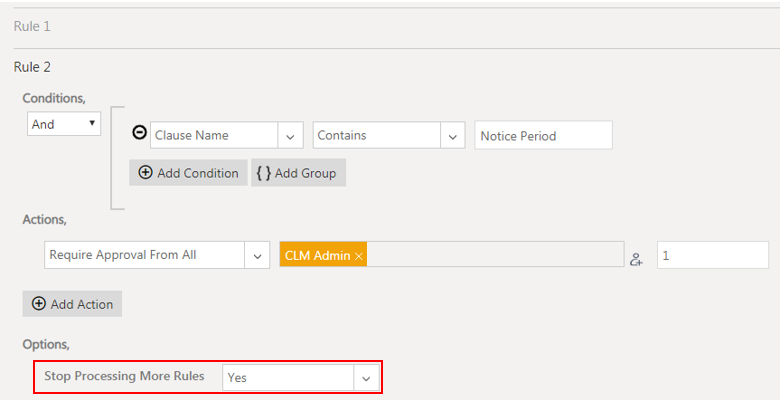The image size is (783, 400).
Task: Click inside the Contains text box
Action: pos(376,136)
